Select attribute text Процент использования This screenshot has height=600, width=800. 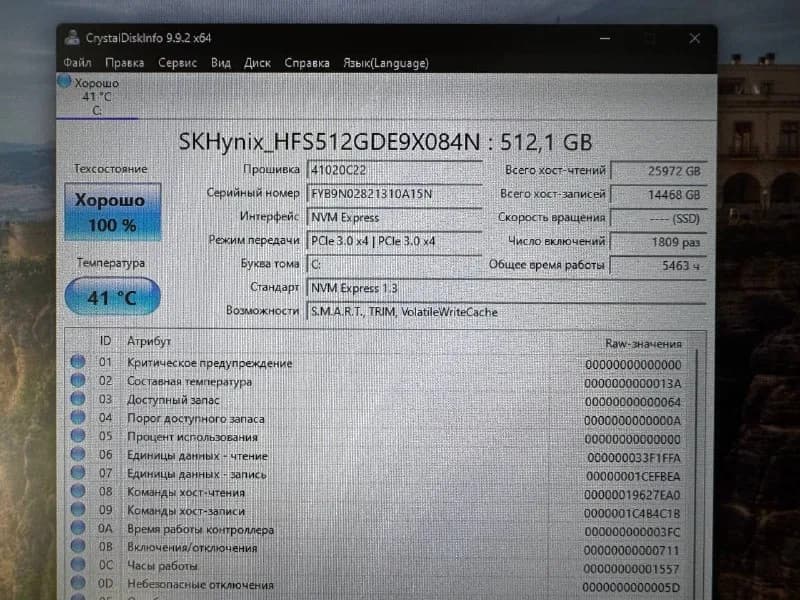pos(192,437)
